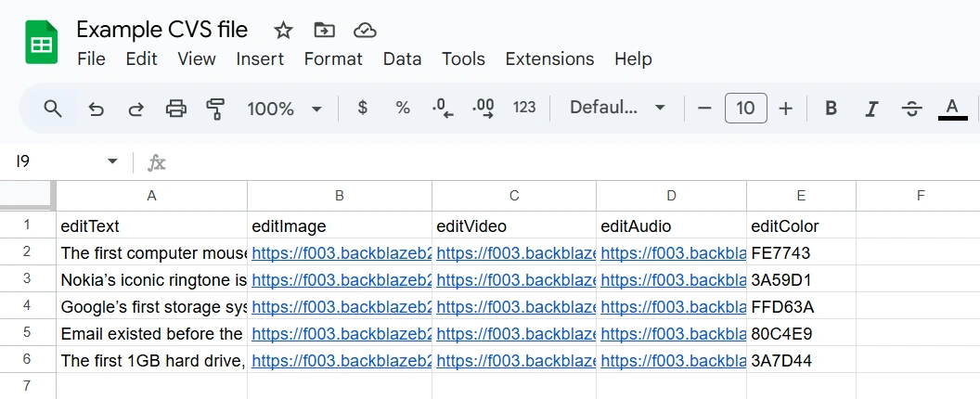
Task: Select the 'Email existed before the' cell
Action: click(151, 333)
